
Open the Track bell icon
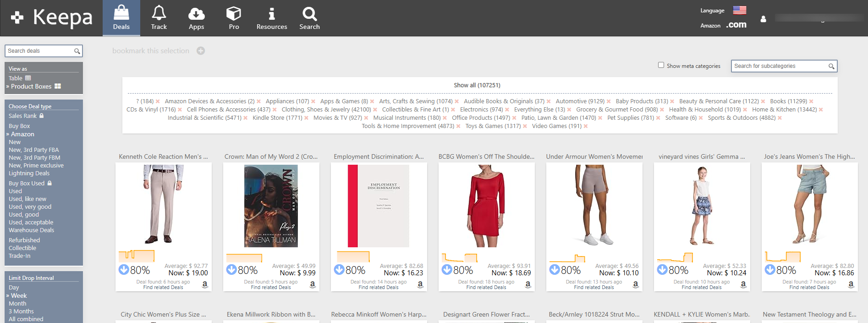[159, 13]
